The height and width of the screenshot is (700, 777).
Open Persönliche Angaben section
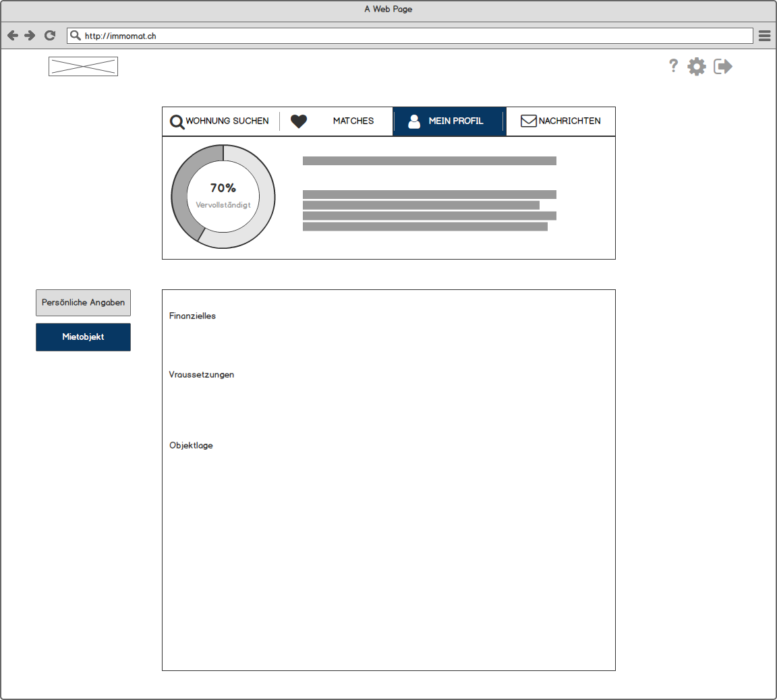83,303
